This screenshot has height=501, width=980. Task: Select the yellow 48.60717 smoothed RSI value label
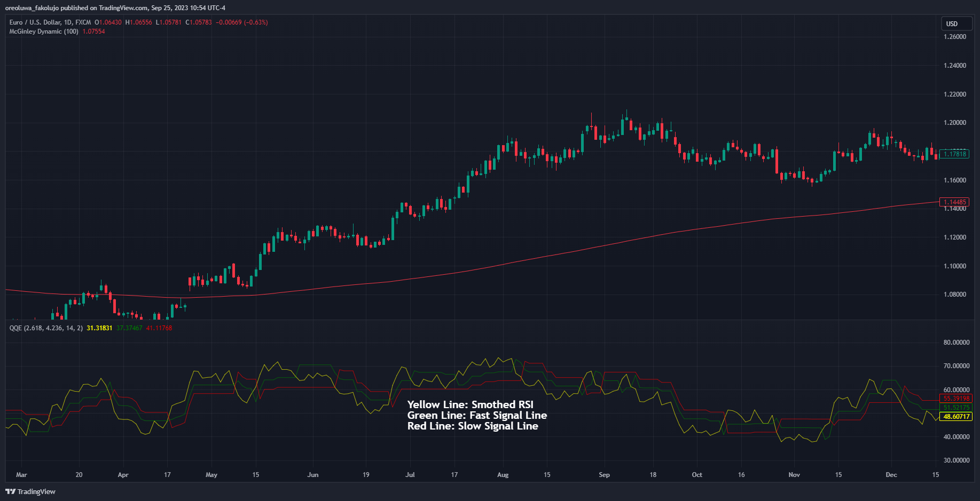pos(955,417)
